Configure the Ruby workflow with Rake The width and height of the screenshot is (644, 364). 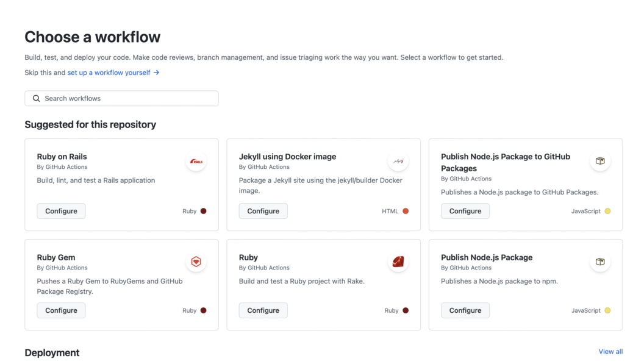coord(263,310)
